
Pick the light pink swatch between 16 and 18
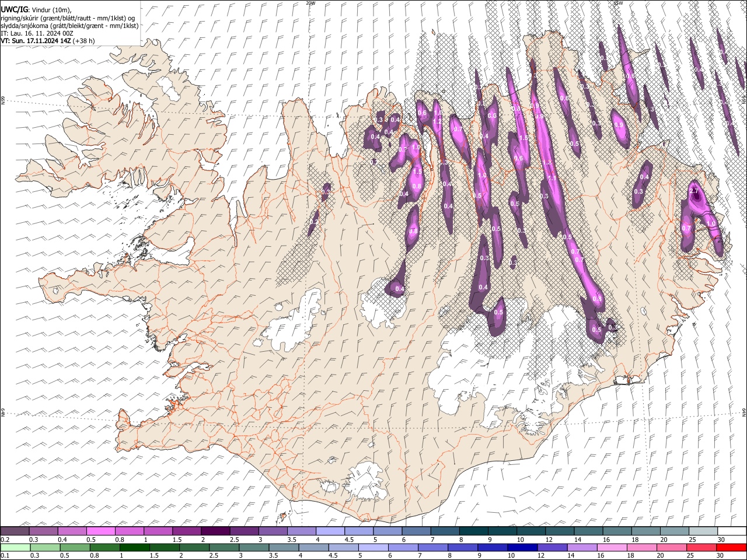coord(613,547)
